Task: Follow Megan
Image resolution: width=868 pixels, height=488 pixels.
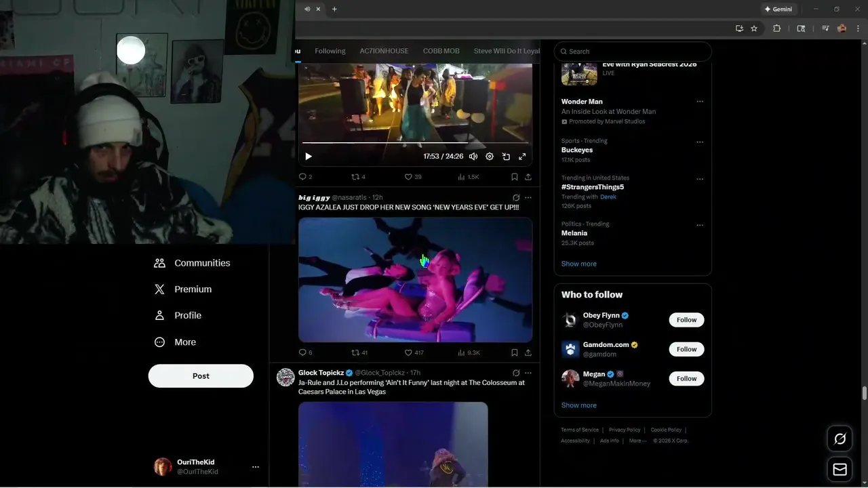Action: [686, 378]
